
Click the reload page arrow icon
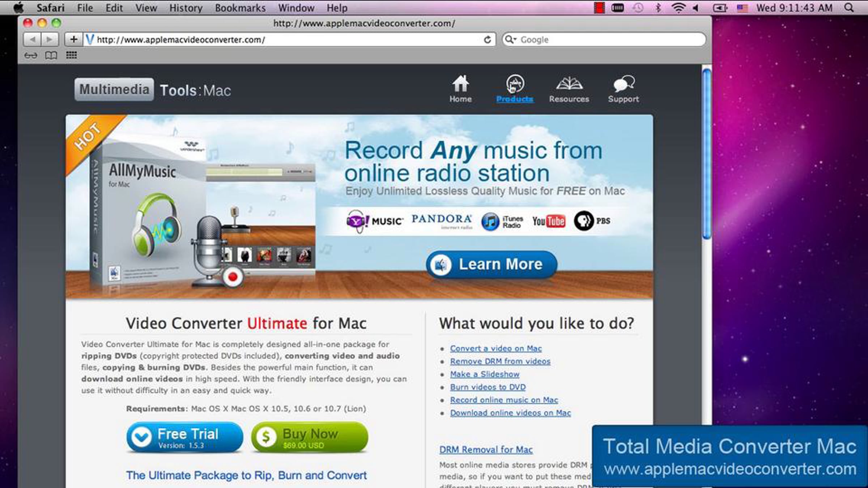click(488, 40)
